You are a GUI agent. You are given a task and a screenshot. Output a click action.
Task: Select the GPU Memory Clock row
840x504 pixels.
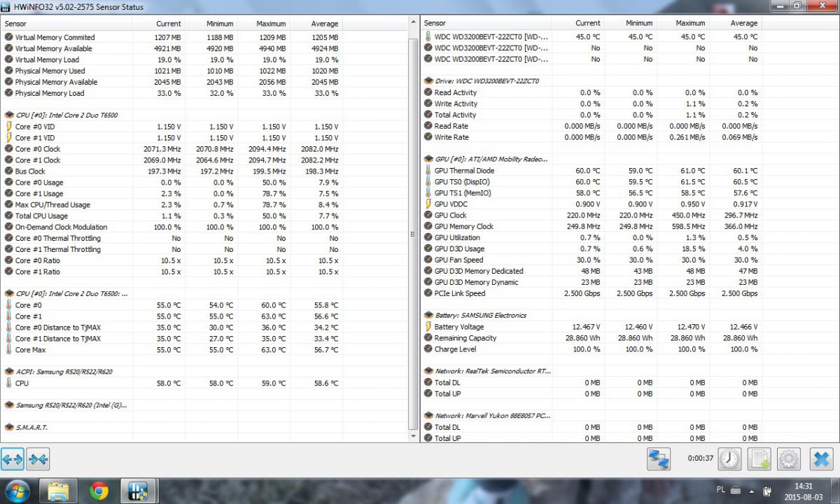(591, 227)
